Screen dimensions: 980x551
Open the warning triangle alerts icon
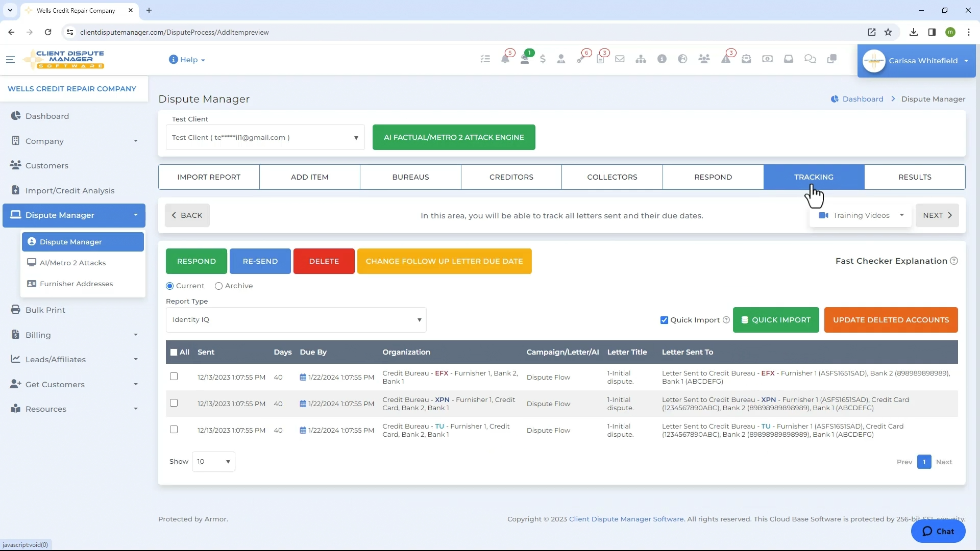tap(725, 59)
